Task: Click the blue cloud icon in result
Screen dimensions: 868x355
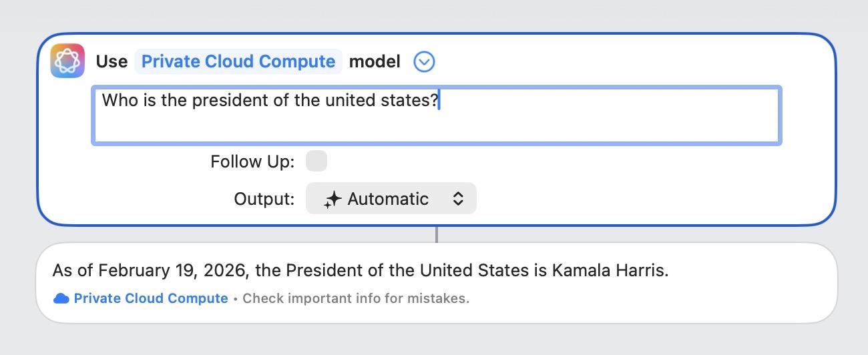Action: click(x=61, y=298)
